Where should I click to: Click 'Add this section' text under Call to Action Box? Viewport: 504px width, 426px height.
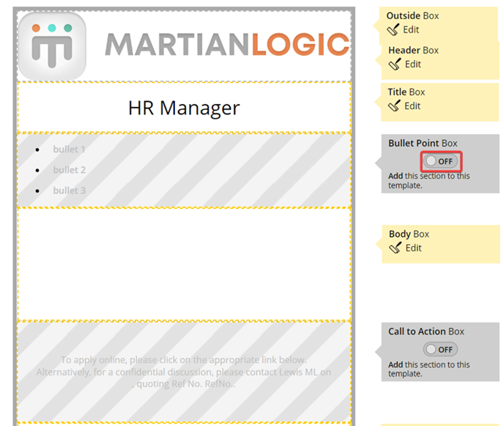tap(429, 369)
